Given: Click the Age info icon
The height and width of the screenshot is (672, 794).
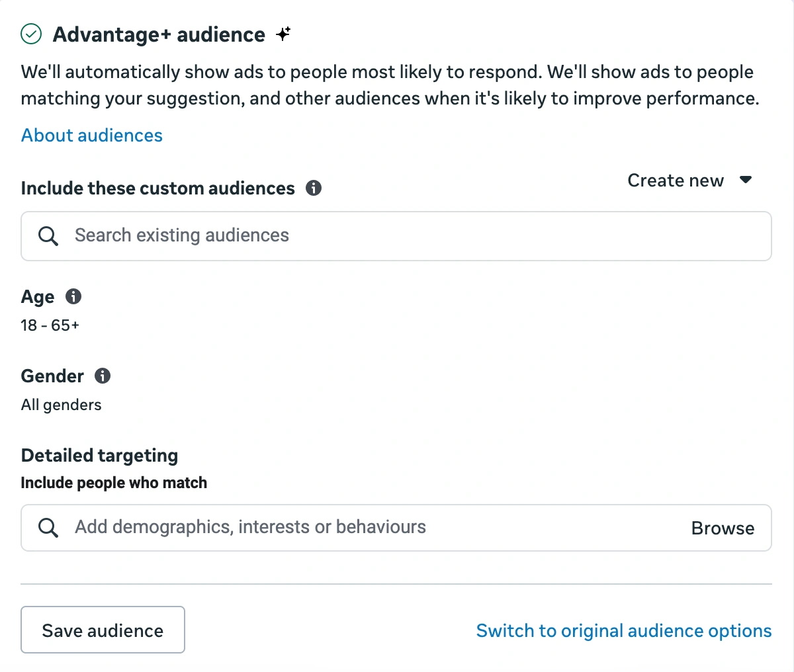Looking at the screenshot, I should (73, 296).
